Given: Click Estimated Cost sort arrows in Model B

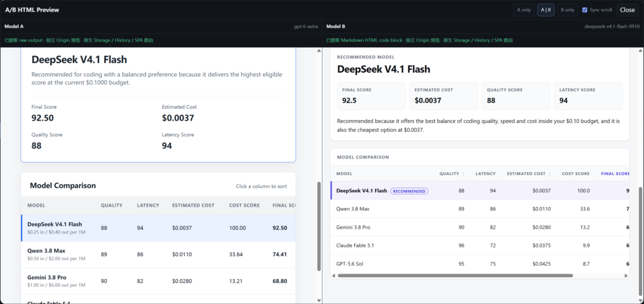Looking at the screenshot, I should click(x=550, y=174).
